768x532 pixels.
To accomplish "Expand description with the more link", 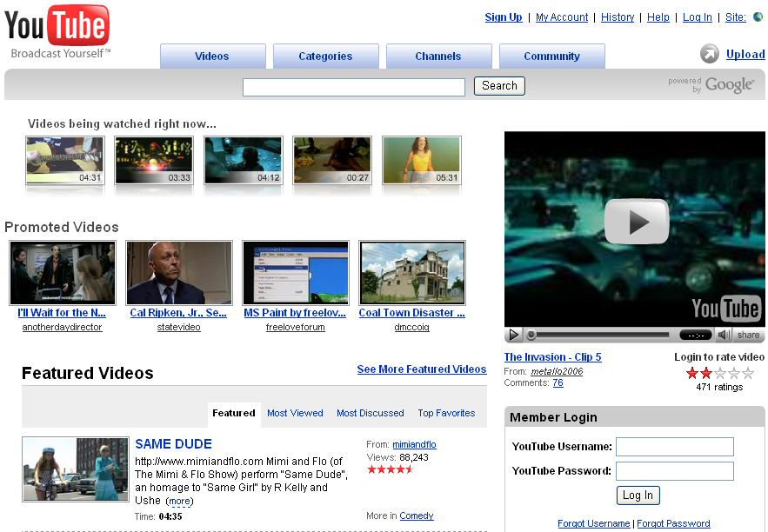I will click(x=179, y=502).
